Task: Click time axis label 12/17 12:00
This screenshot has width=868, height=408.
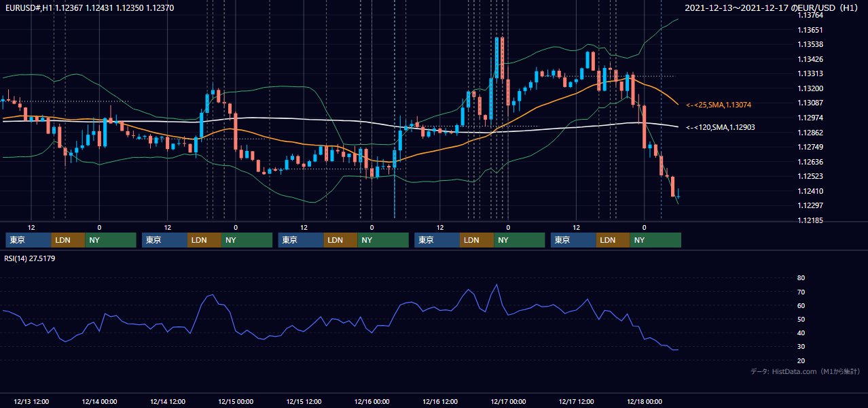Action: click(x=577, y=401)
